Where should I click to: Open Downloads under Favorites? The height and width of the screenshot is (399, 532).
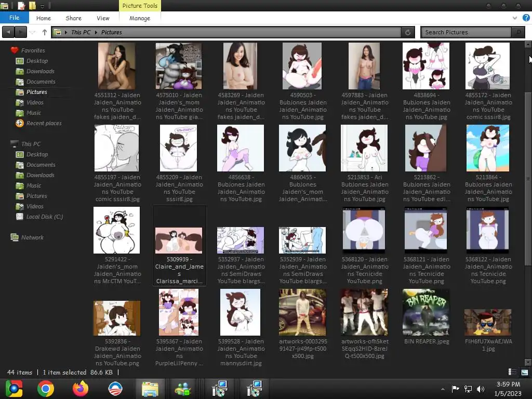click(x=40, y=71)
